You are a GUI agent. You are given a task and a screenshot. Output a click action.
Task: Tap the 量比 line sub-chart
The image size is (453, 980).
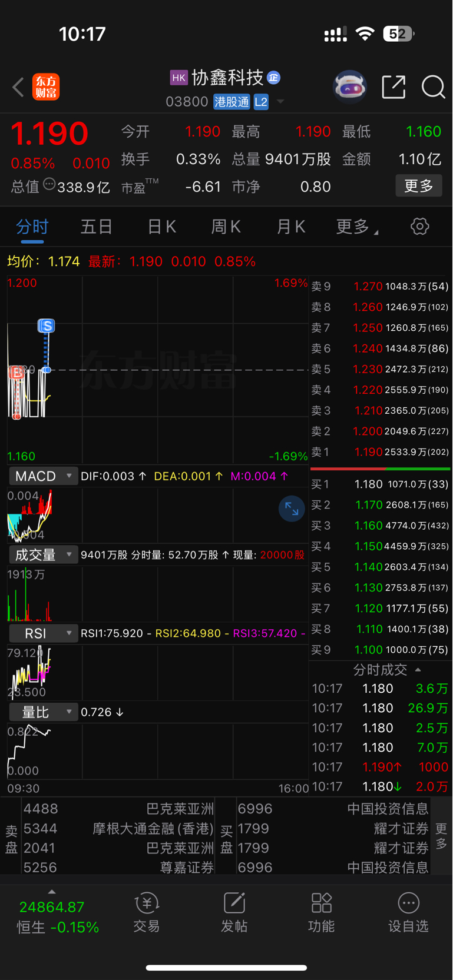[157, 751]
